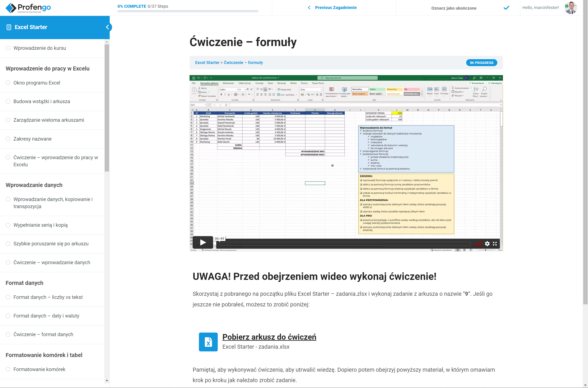Image resolution: width=588 pixels, height=388 pixels.
Task: Click the video volume bars
Action: (x=478, y=244)
